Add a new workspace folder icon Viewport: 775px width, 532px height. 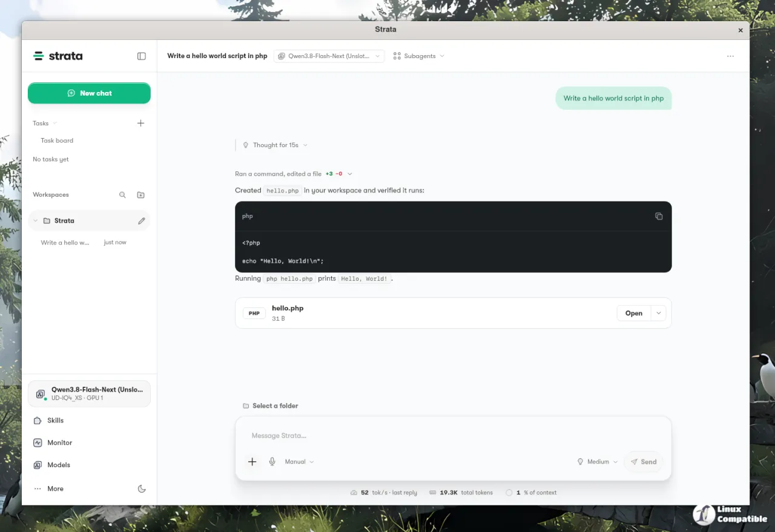click(140, 195)
